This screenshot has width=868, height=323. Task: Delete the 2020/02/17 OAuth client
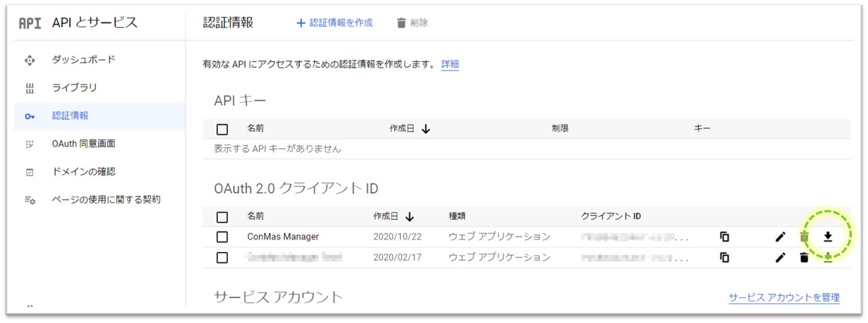click(804, 258)
